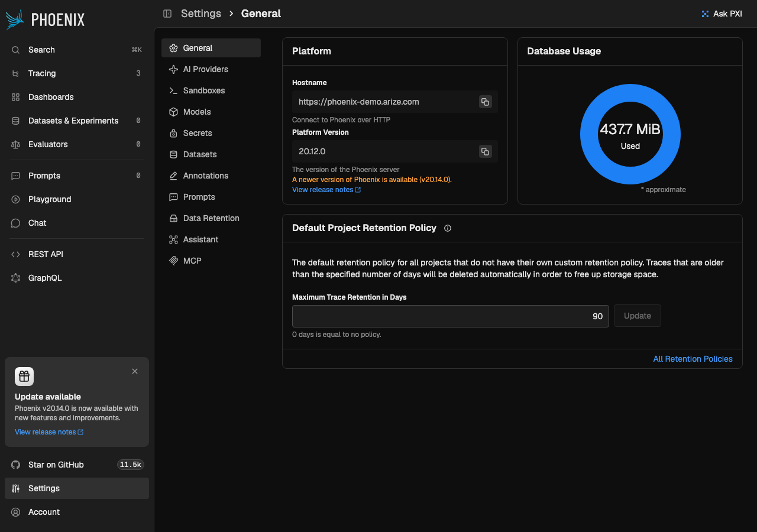
Task: Focus the Maximum Trace Retention field
Action: coord(451,316)
